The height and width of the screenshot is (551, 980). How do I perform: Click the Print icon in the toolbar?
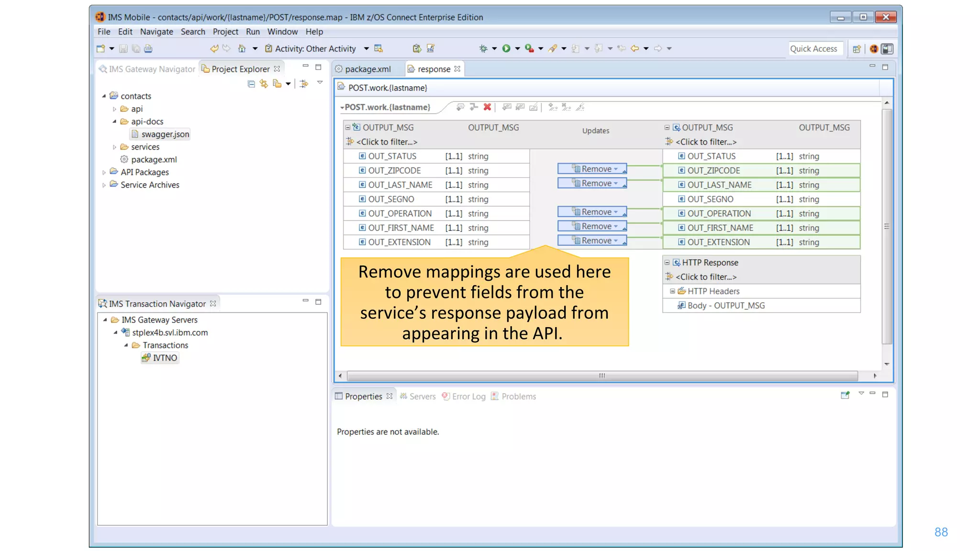pos(148,48)
